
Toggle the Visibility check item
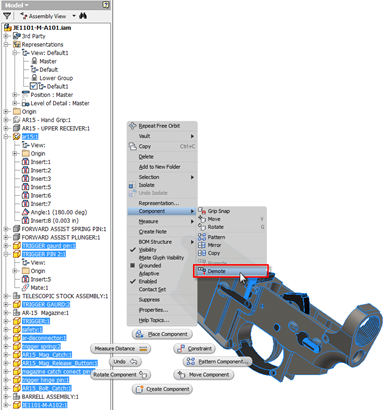162,250
